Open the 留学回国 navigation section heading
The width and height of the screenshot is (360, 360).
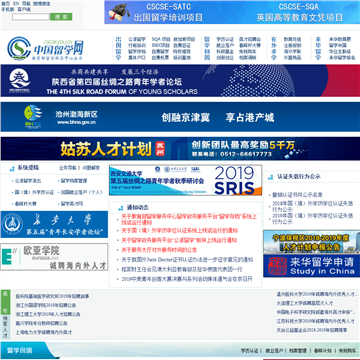pyautogui.click(x=207, y=48)
